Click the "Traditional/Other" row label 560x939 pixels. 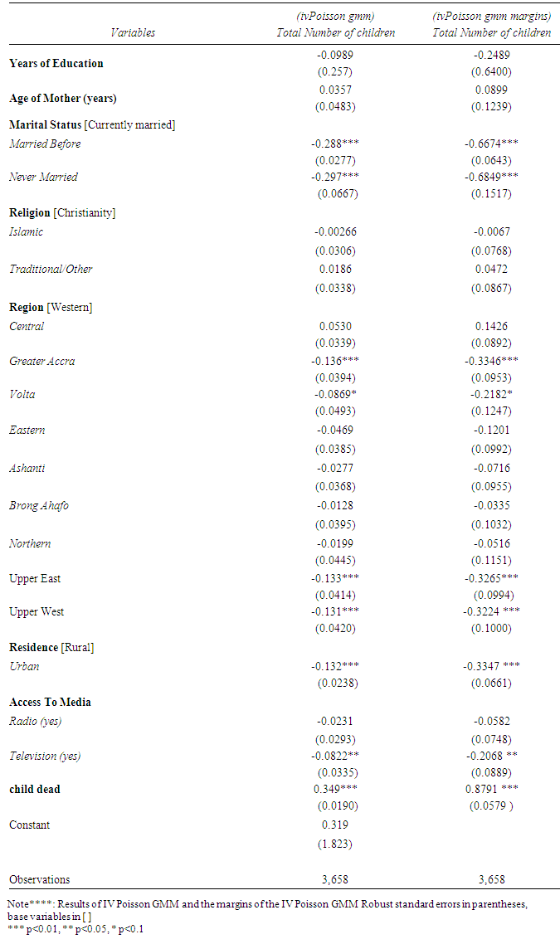pos(51,269)
